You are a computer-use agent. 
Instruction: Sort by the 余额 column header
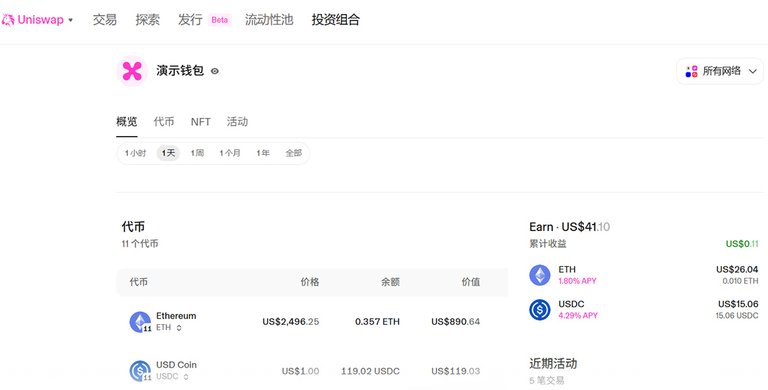pyautogui.click(x=390, y=282)
